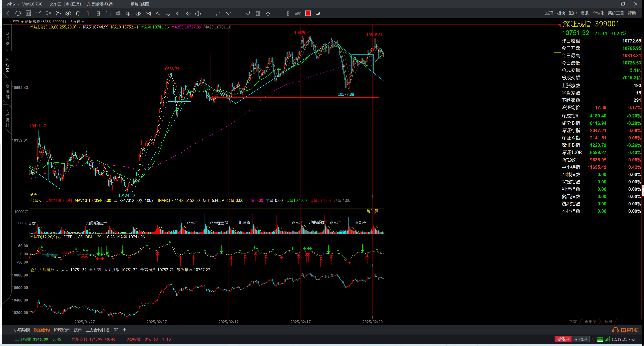The width and height of the screenshot is (644, 346).
Task: Select the 我的合约 bottom tab
Action: pyautogui.click(x=42, y=330)
